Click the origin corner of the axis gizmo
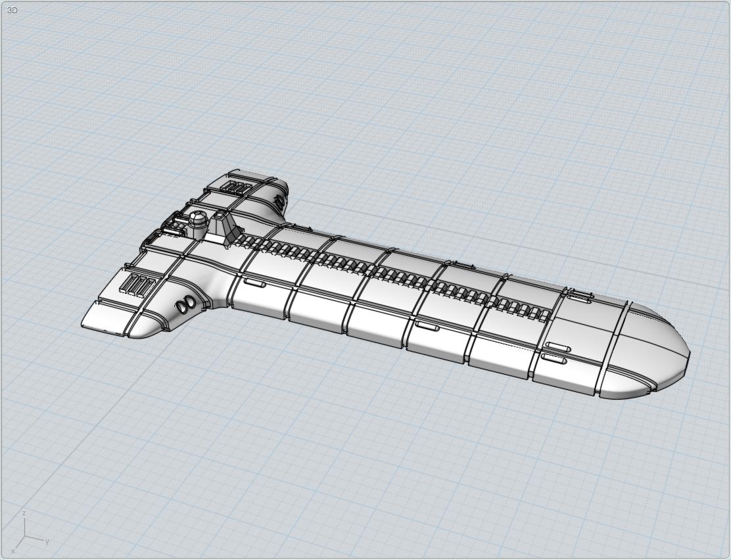 [x=25, y=536]
